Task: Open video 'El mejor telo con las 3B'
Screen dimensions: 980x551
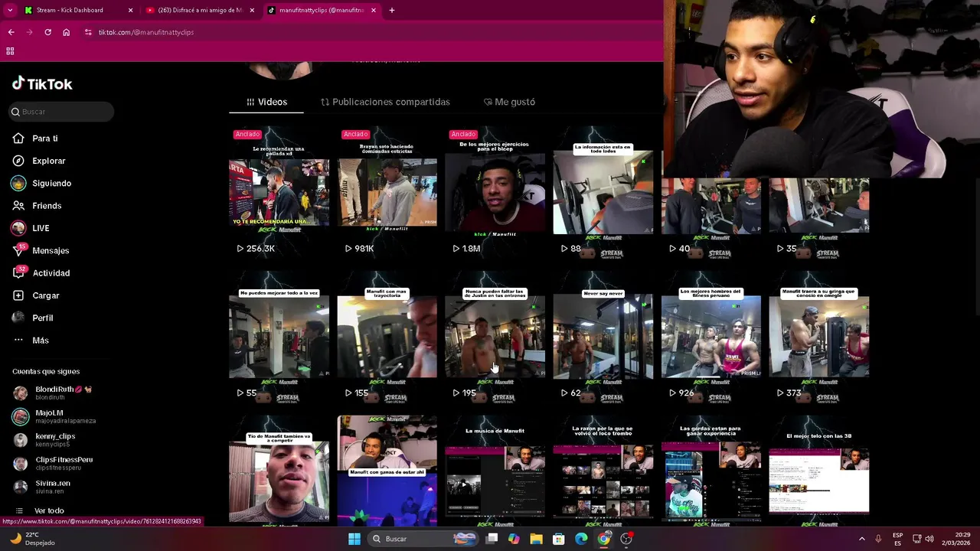Action: click(818, 471)
